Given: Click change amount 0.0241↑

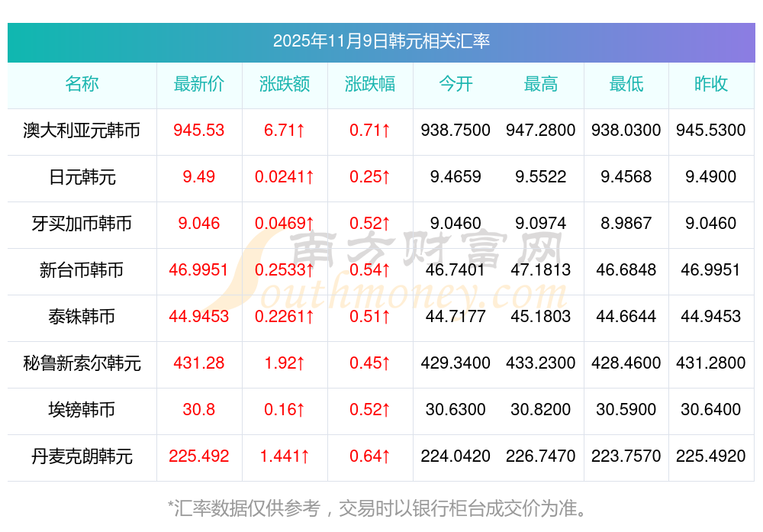Looking at the screenshot, I should tap(285, 176).
